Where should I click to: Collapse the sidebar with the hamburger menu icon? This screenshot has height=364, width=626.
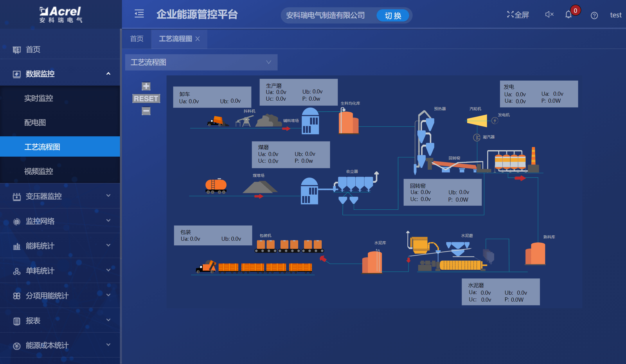coord(139,14)
